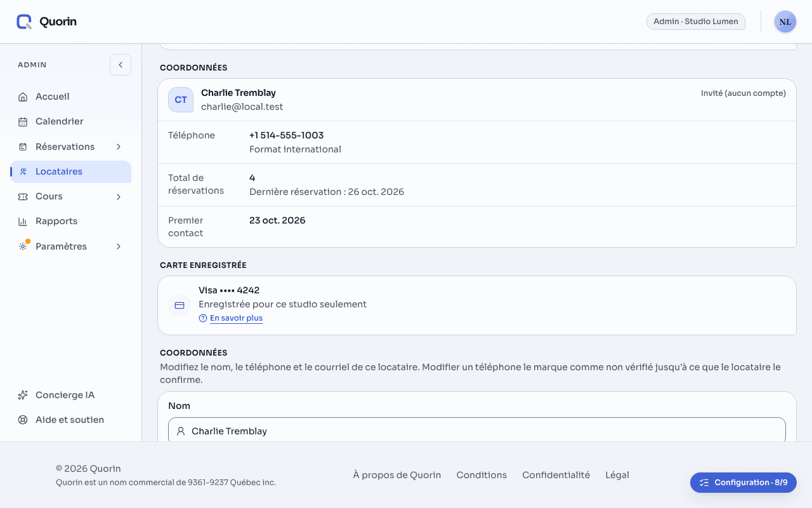Select Locataires in the sidebar

(71, 171)
